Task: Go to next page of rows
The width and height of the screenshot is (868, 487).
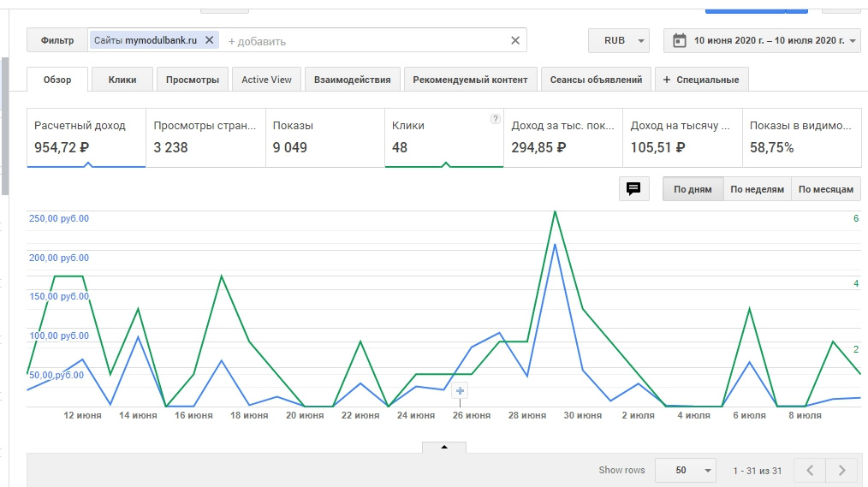Action: 842,470
